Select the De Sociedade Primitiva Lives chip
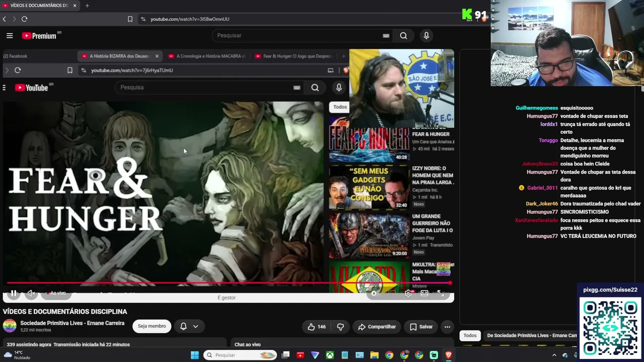This screenshot has height=362, width=644. click(532, 335)
